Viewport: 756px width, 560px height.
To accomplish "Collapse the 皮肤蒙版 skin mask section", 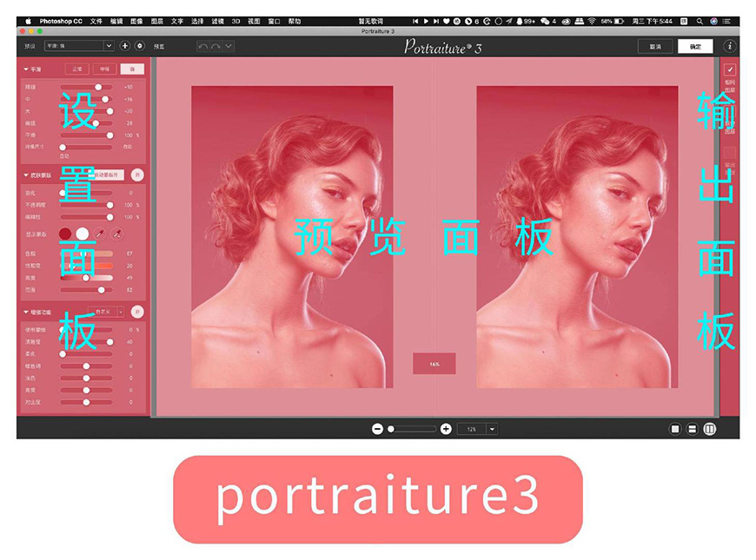I will pos(26,175).
